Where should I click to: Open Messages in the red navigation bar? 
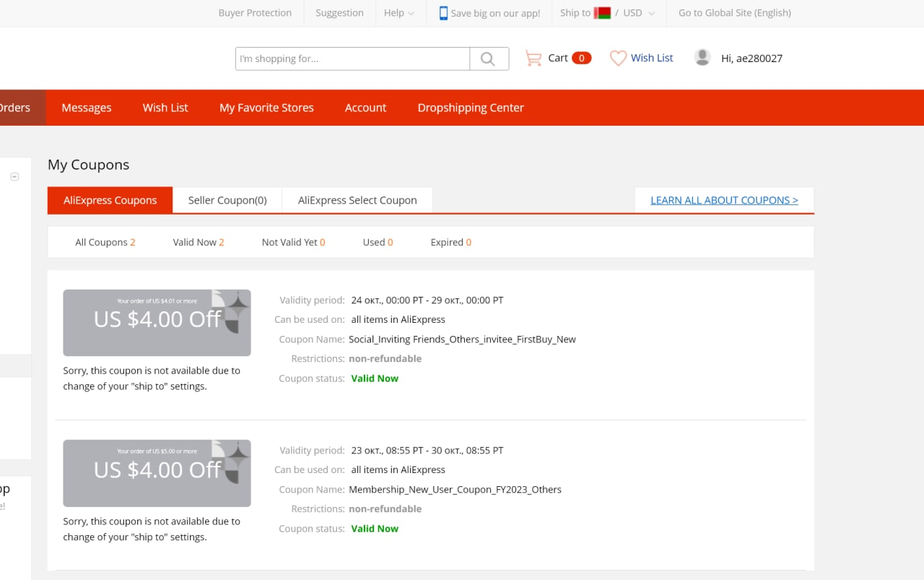tap(87, 108)
